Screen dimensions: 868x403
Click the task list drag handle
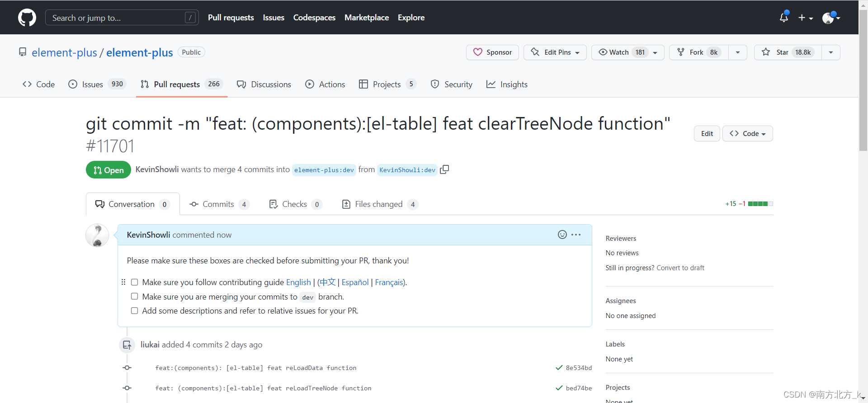coord(123,282)
